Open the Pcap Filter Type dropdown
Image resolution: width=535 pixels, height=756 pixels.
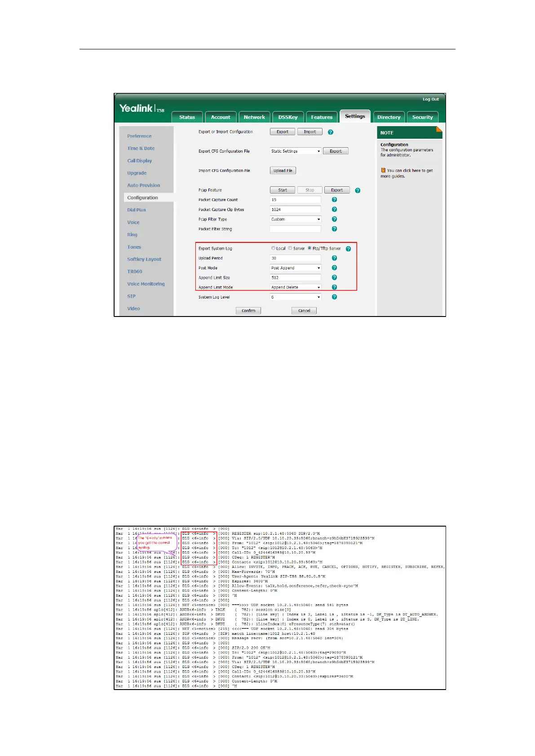tap(296, 220)
